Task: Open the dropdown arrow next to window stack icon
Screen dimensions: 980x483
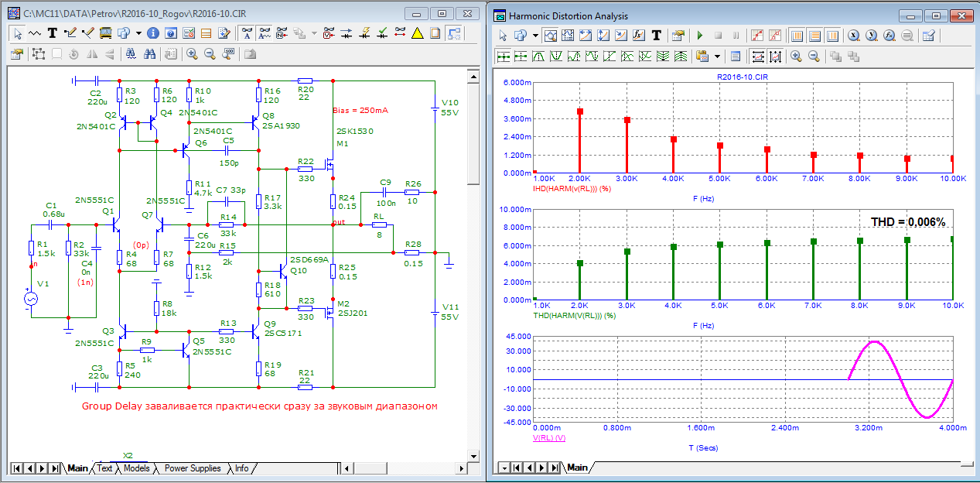Action: (138, 33)
